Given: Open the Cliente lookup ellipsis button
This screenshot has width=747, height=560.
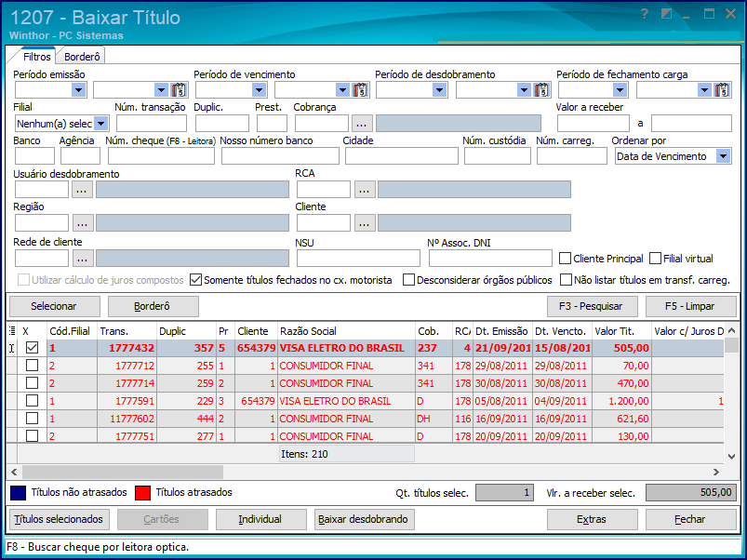Looking at the screenshot, I should click(x=365, y=223).
